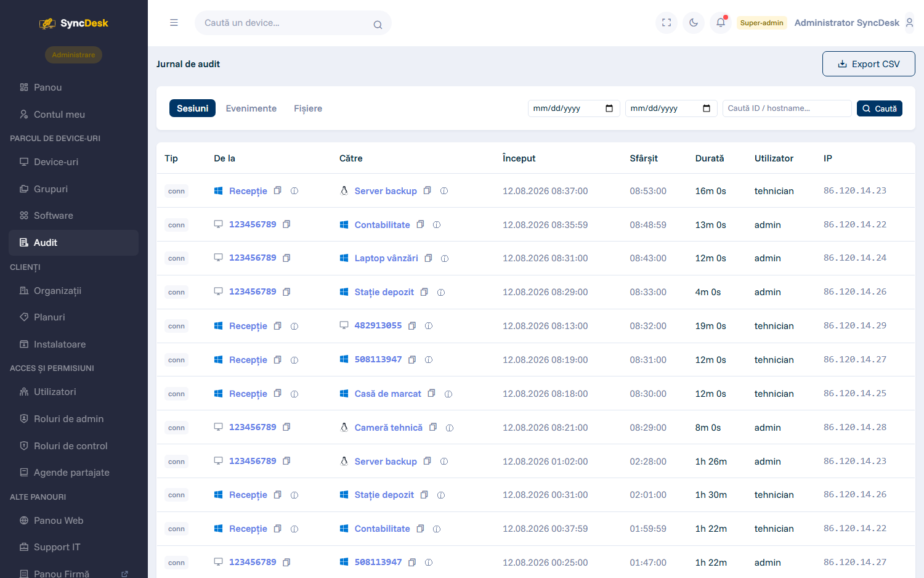Screen dimensions: 924x578
Task: Open Organizații sidebar item
Action: pos(74,291)
